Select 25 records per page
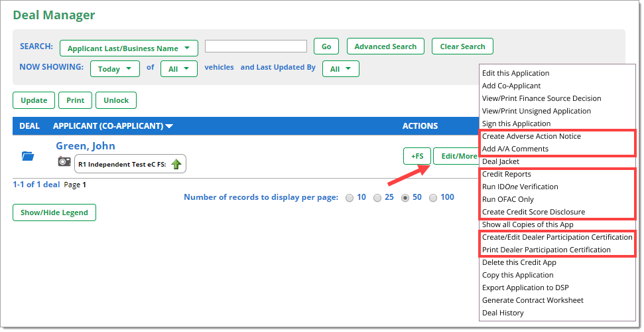Screen dimensions: 644x332 pos(377,198)
